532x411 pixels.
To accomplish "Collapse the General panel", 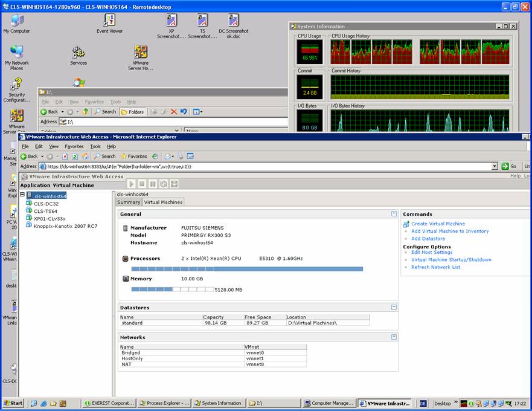I will [x=394, y=213].
